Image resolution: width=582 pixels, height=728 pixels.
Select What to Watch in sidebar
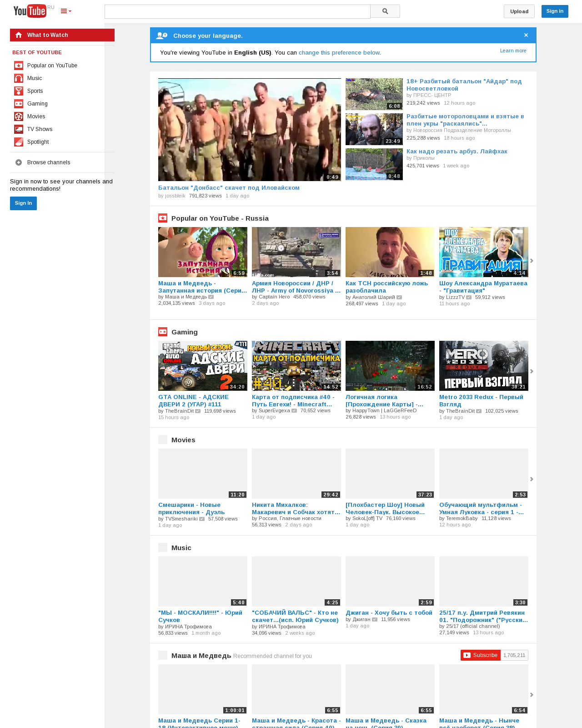click(x=62, y=35)
